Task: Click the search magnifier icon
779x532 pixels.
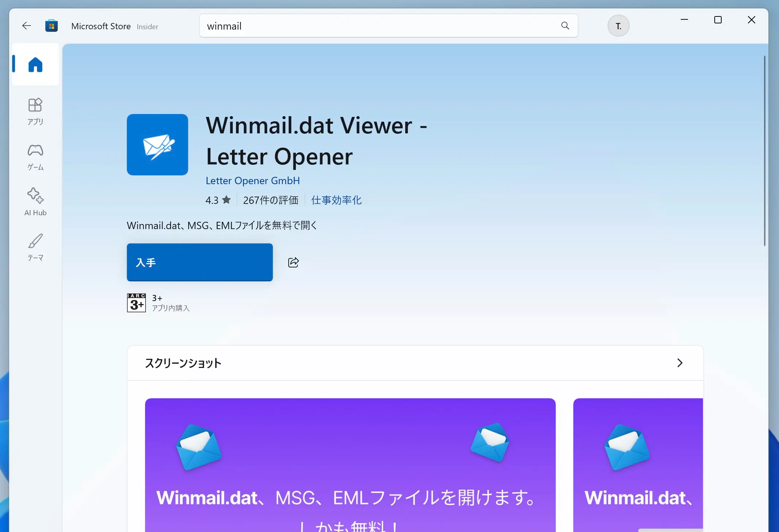Action: coord(565,26)
